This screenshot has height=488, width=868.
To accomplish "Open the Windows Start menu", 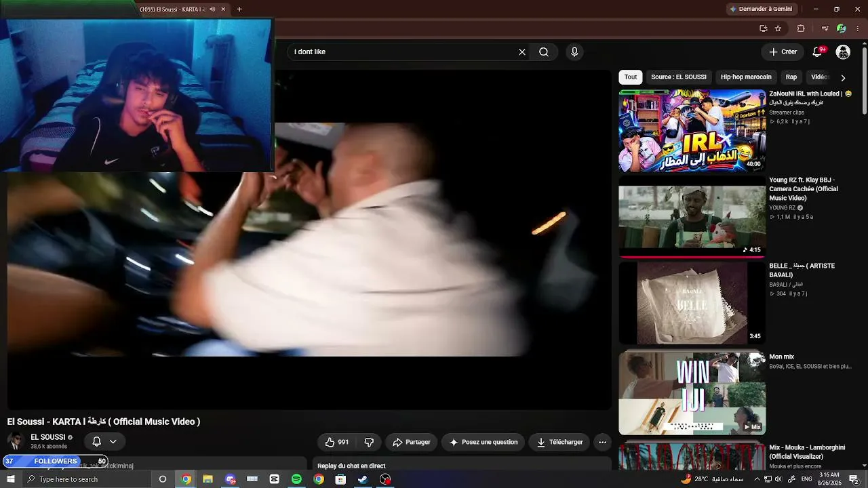I will 10,479.
